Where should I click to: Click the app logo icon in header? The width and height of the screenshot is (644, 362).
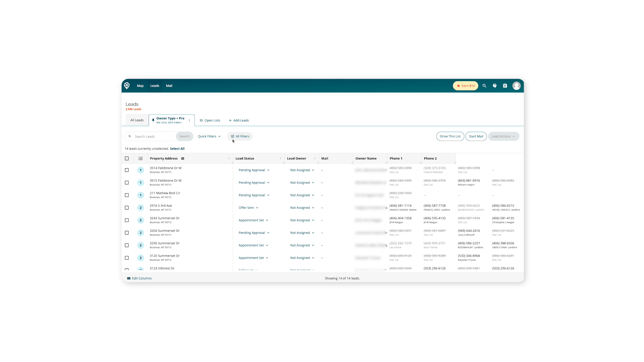coord(127,85)
